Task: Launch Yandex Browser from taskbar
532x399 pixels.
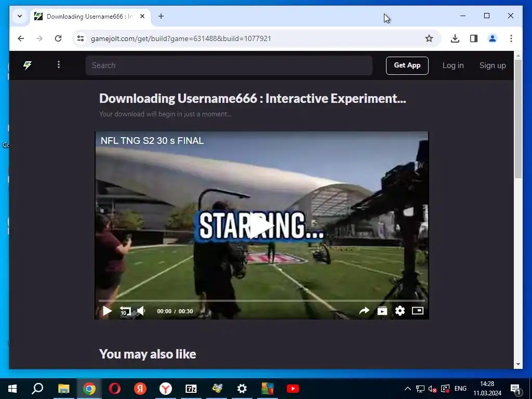Action: [x=166, y=389]
